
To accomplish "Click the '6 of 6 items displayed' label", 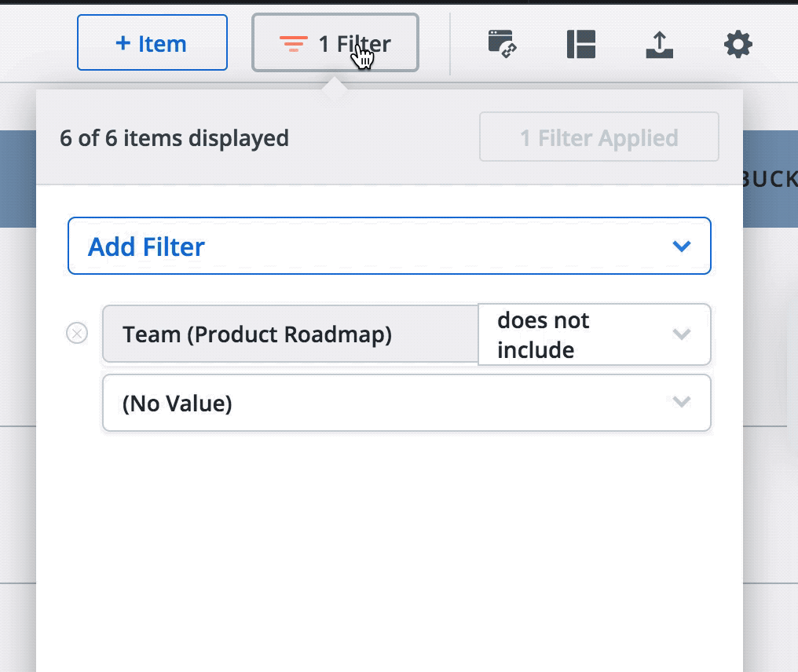I will (x=174, y=137).
